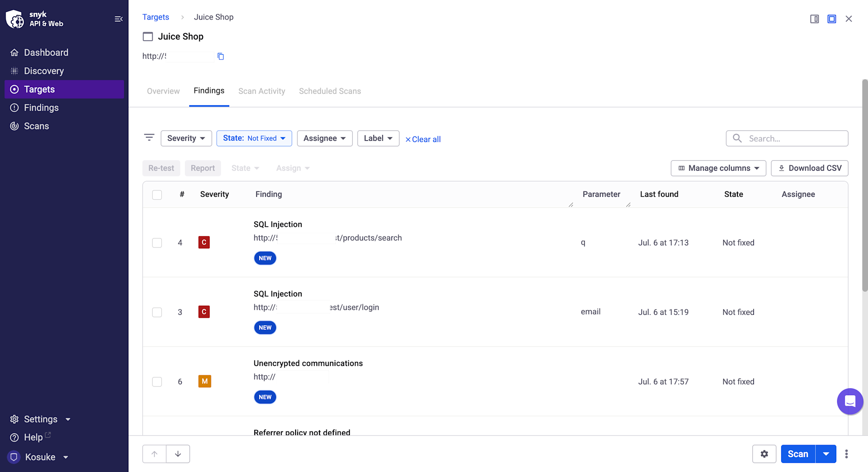Viewport: 868px width, 472px height.
Task: Click the Kosuke shield avatar icon
Action: click(14, 457)
